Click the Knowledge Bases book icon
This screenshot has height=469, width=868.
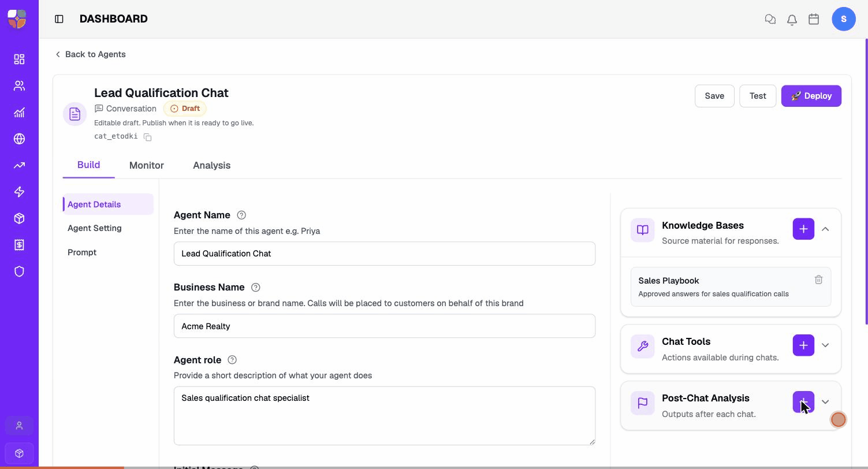tap(643, 230)
